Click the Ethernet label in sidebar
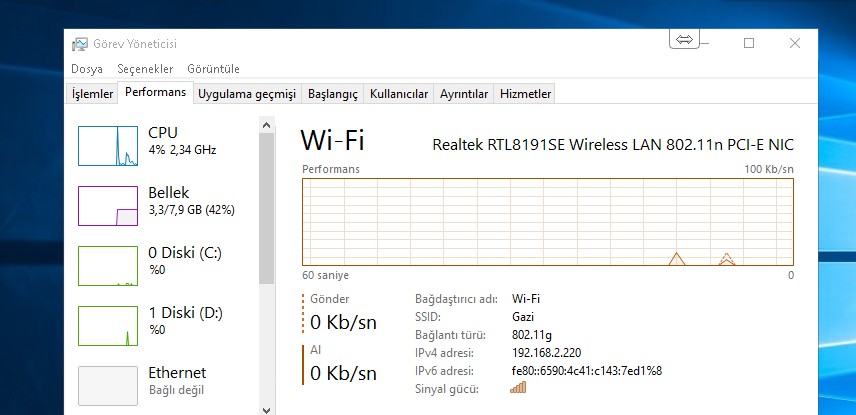The width and height of the screenshot is (856, 415). click(177, 373)
